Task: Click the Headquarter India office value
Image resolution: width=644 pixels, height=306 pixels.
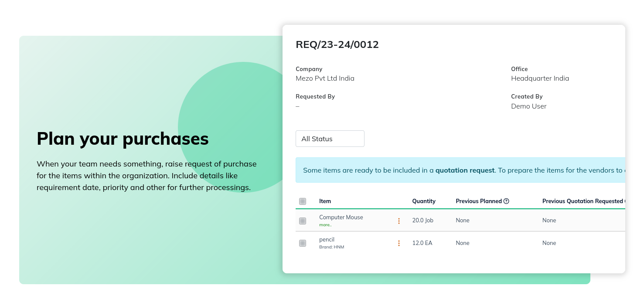Action: (x=540, y=78)
